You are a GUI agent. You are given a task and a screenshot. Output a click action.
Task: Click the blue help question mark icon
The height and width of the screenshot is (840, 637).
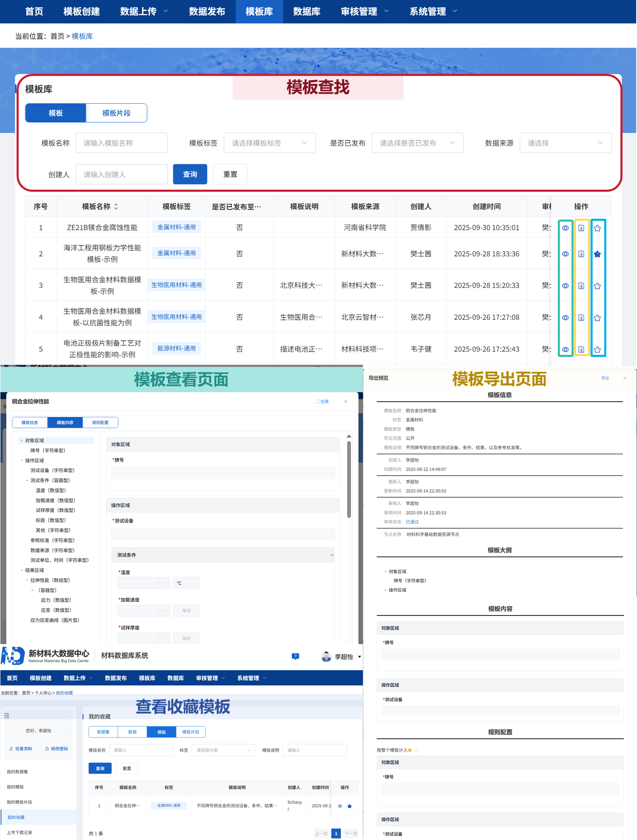click(x=295, y=656)
